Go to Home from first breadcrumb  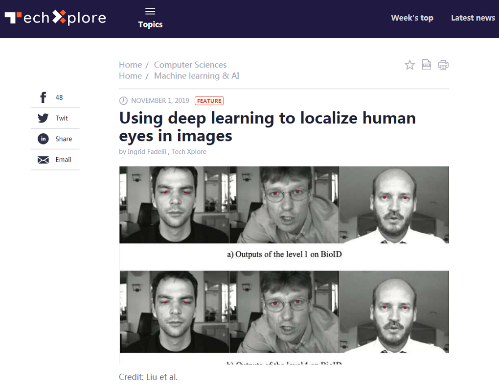click(x=130, y=65)
